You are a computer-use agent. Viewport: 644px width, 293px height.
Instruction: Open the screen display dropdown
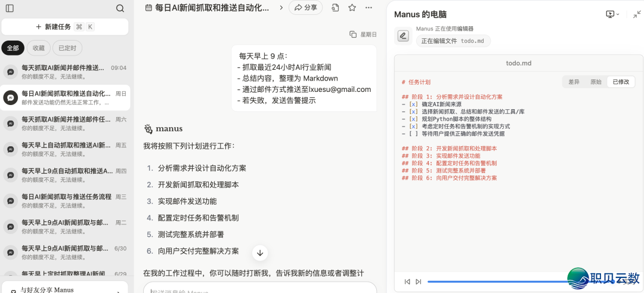tap(612, 14)
